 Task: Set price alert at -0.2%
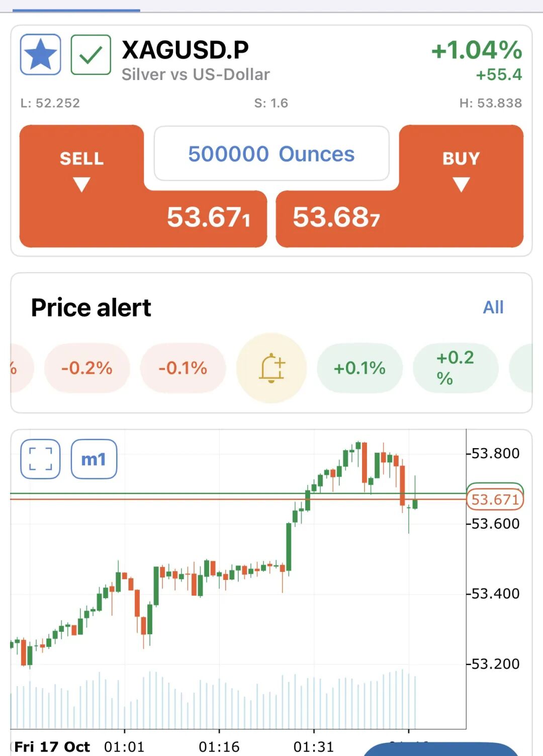tap(87, 368)
